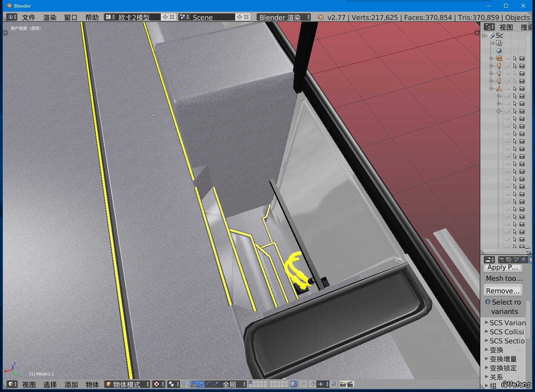This screenshot has height=392, width=535.
Task: Open the Blender 渲染 engine selector
Action: tap(284, 17)
